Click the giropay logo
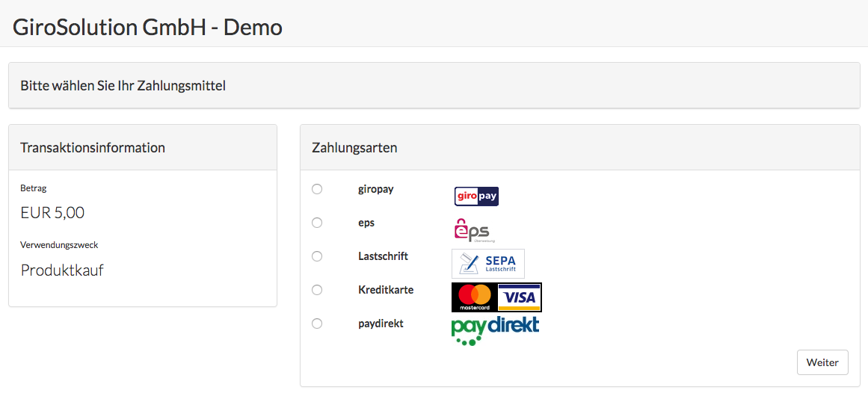This screenshot has height=393, width=868. tap(476, 196)
